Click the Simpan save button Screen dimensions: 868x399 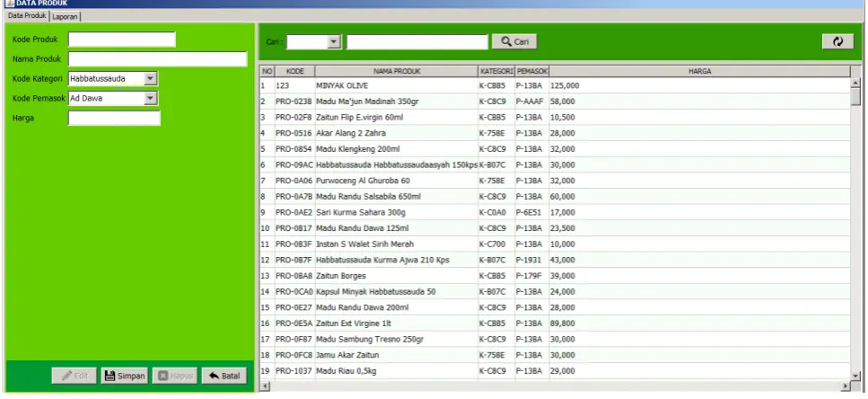point(125,376)
